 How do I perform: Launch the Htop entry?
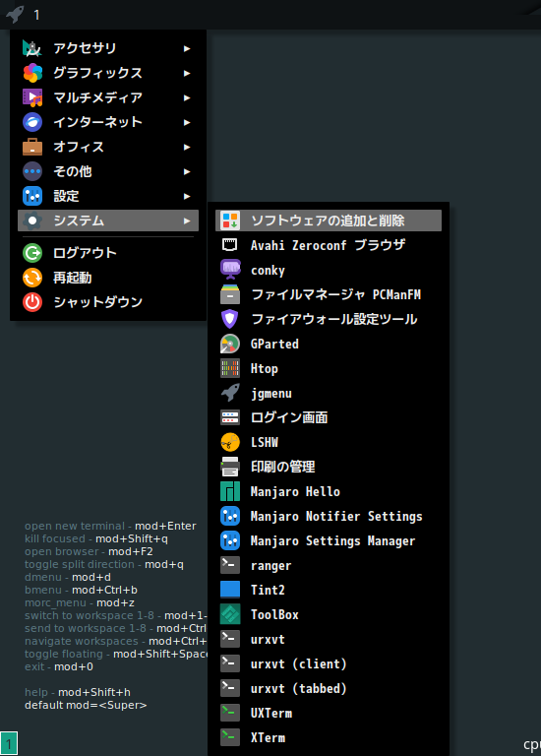329,368
